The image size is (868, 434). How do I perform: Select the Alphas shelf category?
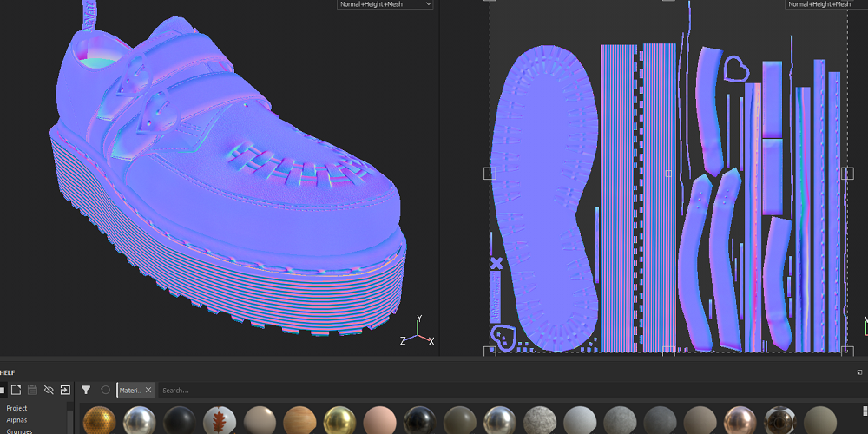pyautogui.click(x=16, y=420)
